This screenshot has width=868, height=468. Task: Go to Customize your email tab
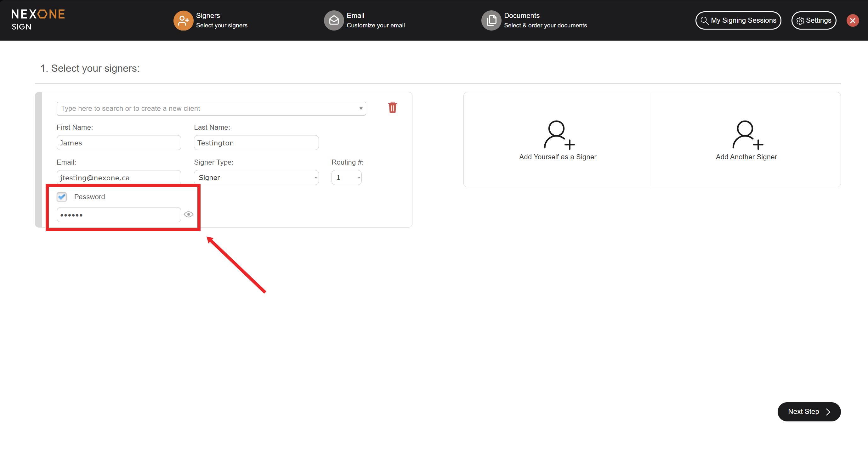click(375, 25)
